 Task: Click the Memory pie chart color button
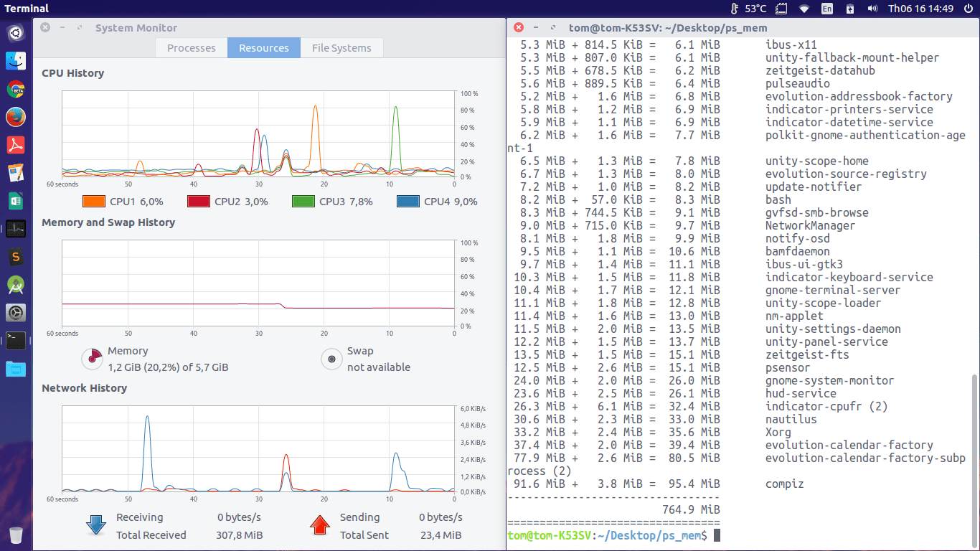92,359
